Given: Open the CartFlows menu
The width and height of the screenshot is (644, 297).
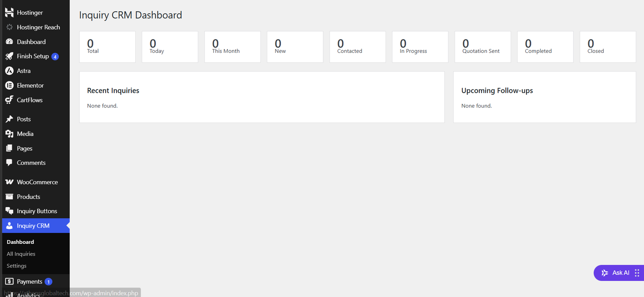Looking at the screenshot, I should (x=35, y=100).
